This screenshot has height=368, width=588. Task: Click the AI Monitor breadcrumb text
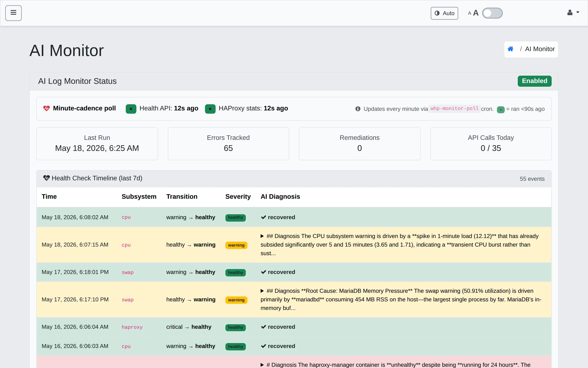(540, 49)
